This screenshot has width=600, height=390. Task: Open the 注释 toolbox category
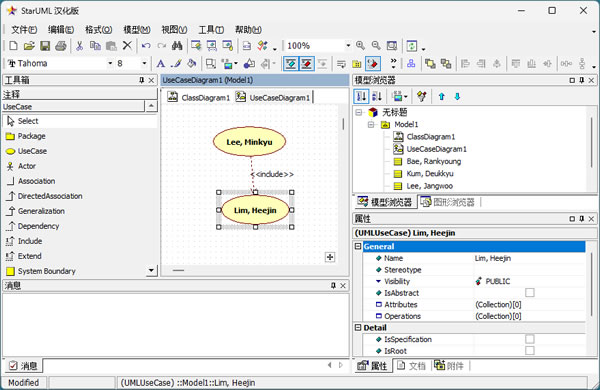pyautogui.click(x=80, y=94)
